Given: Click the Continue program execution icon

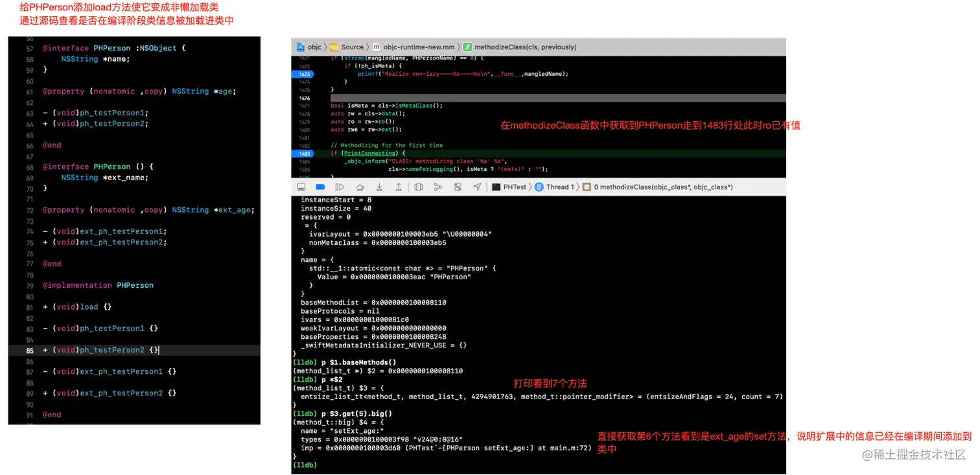Looking at the screenshot, I should pos(340,187).
